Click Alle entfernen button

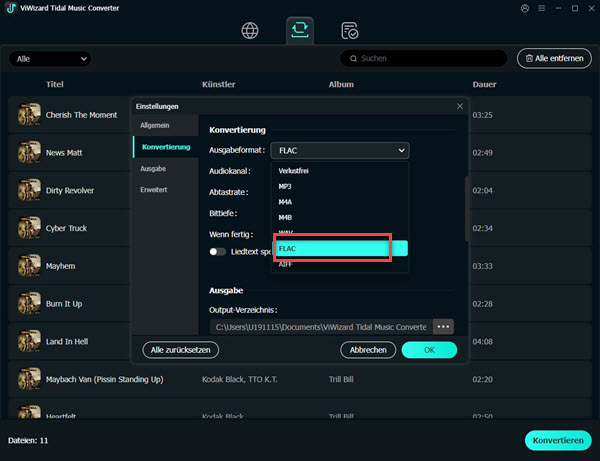click(554, 59)
